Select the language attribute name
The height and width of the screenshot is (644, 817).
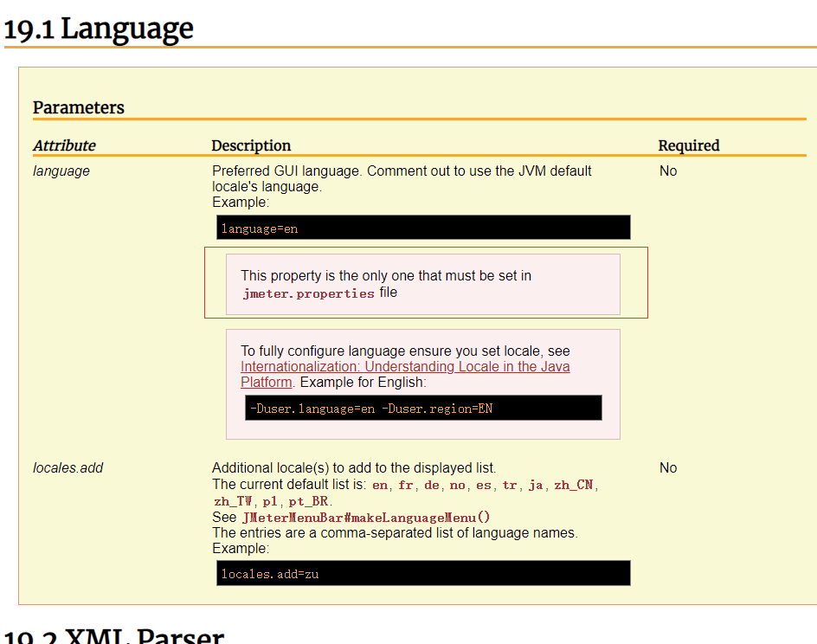(x=61, y=171)
